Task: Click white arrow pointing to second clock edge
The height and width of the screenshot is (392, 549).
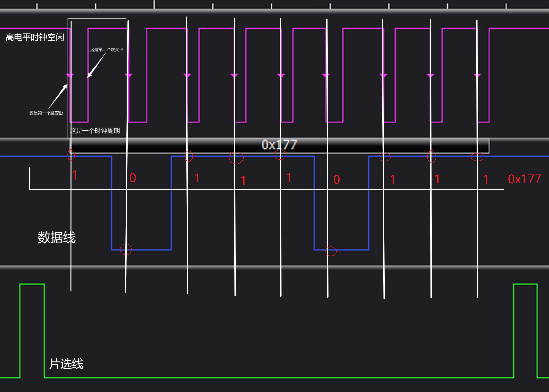Action: [96, 66]
